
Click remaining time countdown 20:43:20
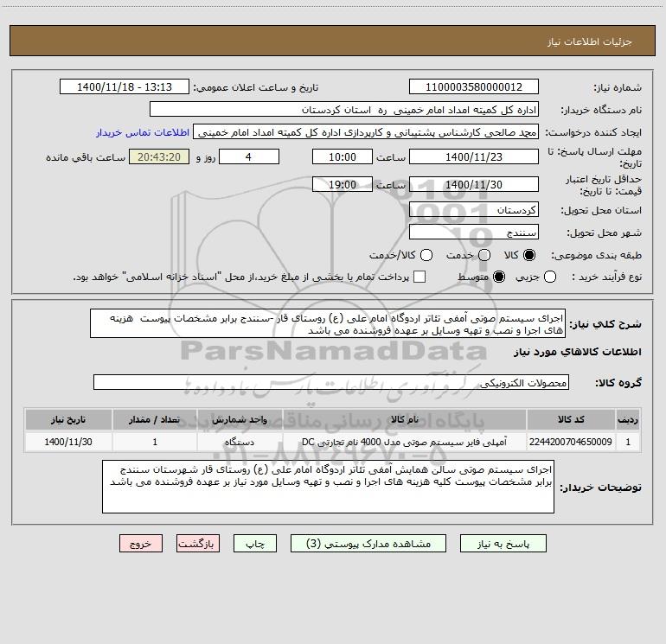click(x=159, y=156)
